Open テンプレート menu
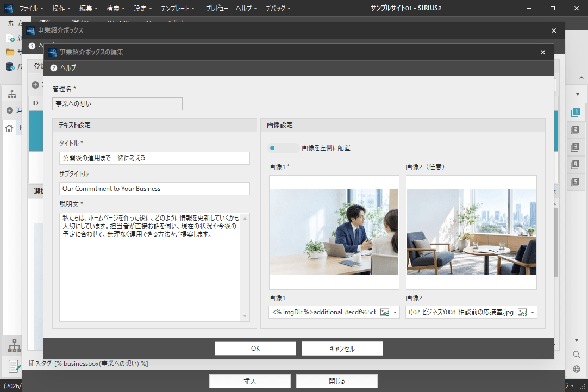The height and width of the screenshot is (392, 588). click(177, 8)
